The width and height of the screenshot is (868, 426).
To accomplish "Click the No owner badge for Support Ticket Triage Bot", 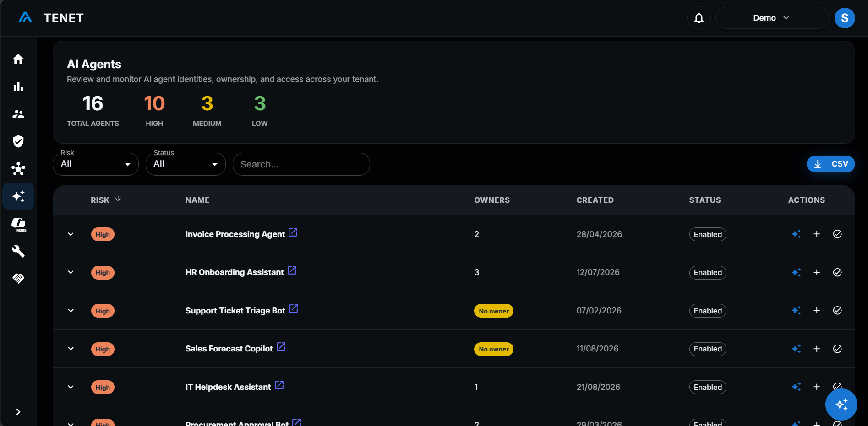I will coord(493,311).
